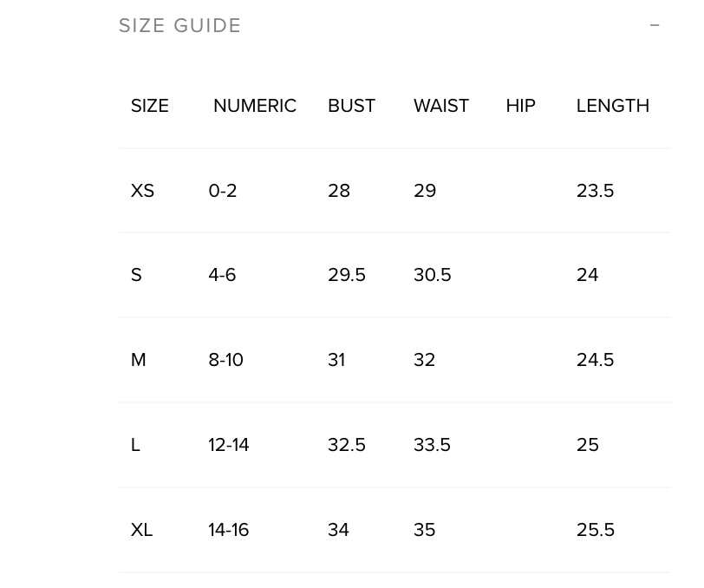
Task: Select numeric range 8-10 for medium
Action: (226, 360)
